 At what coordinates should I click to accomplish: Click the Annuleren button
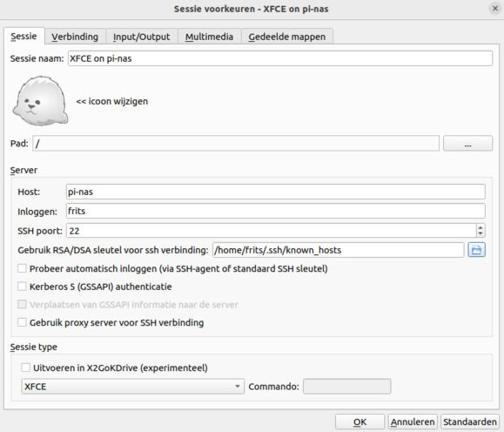pyautogui.click(x=413, y=422)
